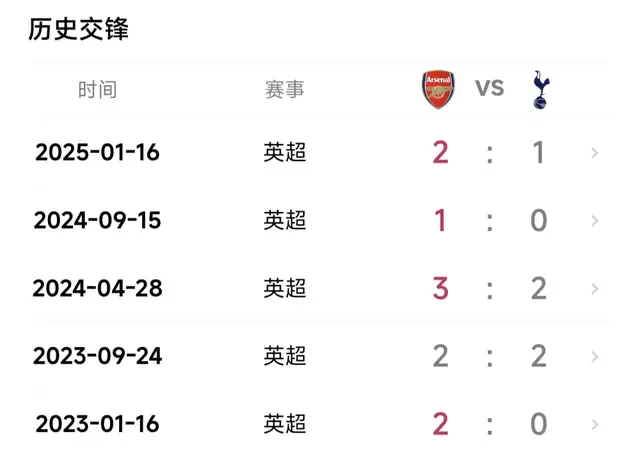Open the 2024-04-28 match date
The height and width of the screenshot is (450, 640).
(97, 289)
